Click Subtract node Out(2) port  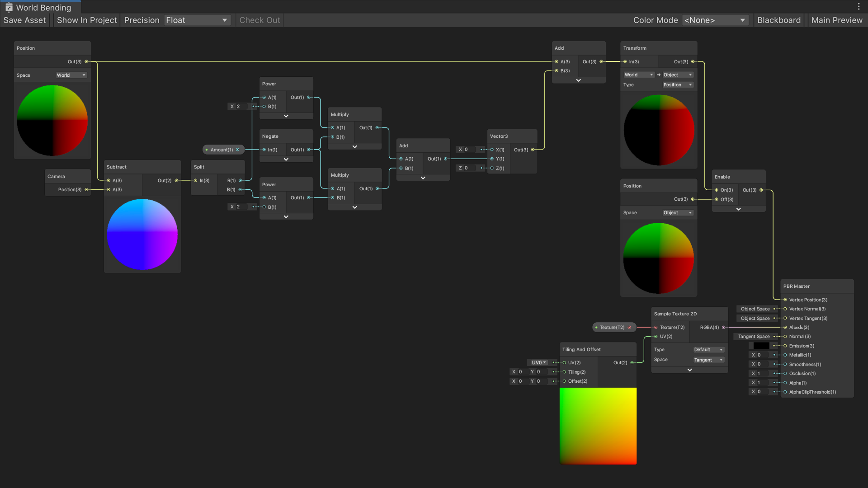point(176,180)
